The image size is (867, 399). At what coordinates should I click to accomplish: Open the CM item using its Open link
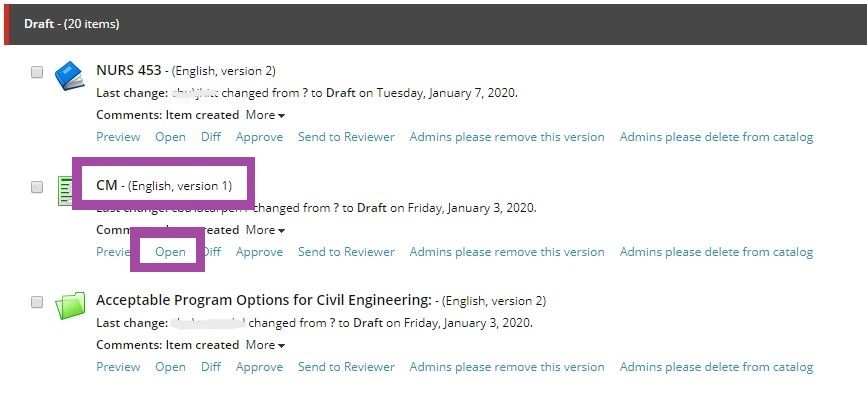170,252
